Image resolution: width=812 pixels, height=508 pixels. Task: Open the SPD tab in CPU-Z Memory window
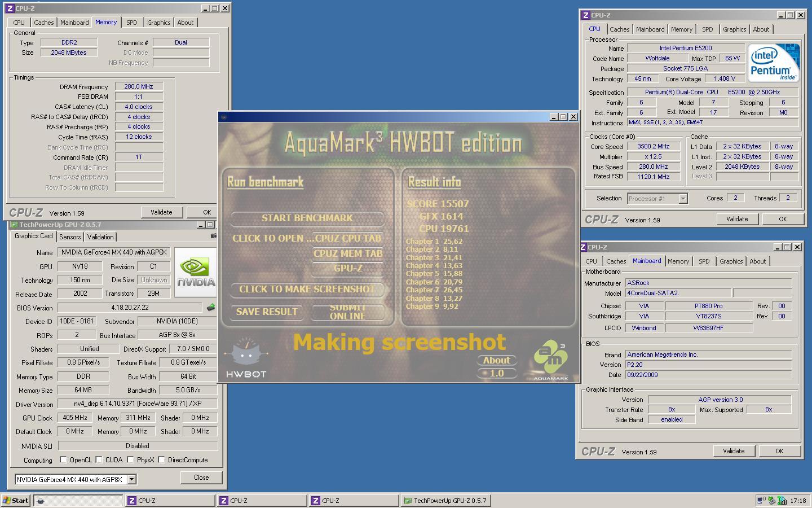[x=131, y=23]
